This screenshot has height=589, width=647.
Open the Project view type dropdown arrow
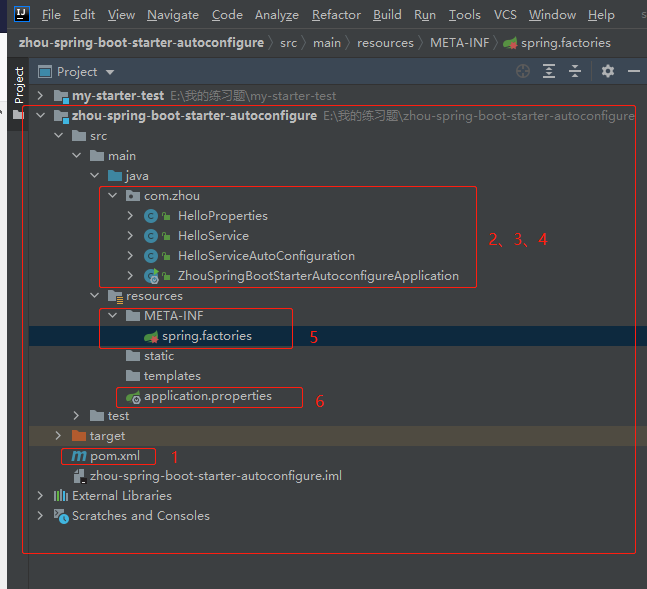(110, 72)
